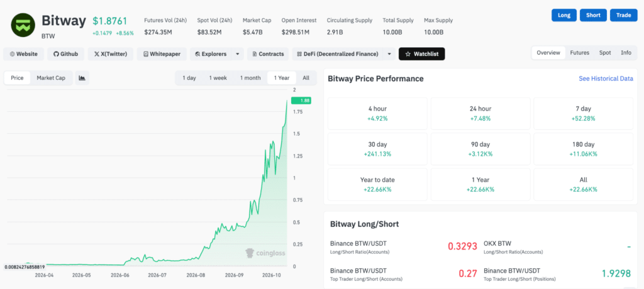This screenshot has width=644, height=289.
Task: Click the Trade button
Action: point(623,15)
